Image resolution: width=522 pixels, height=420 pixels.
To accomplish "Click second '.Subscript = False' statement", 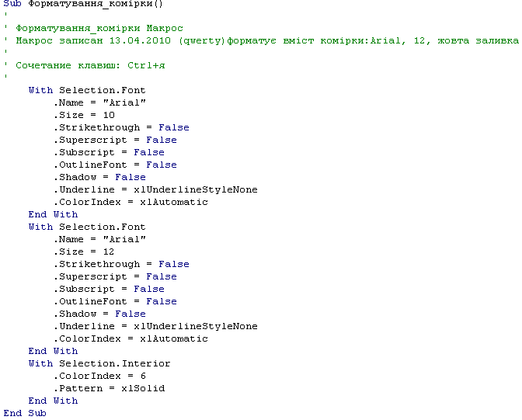I will pyautogui.click(x=110, y=289).
